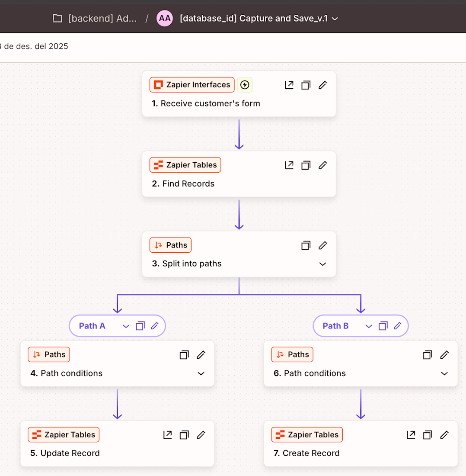
Task: Open Find Records step externally
Action: pos(289,165)
